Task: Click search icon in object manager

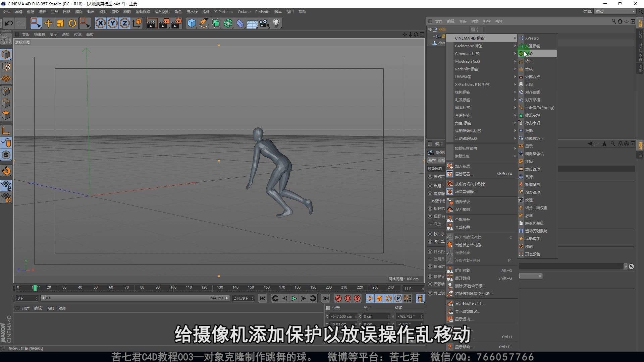Action: point(614,21)
